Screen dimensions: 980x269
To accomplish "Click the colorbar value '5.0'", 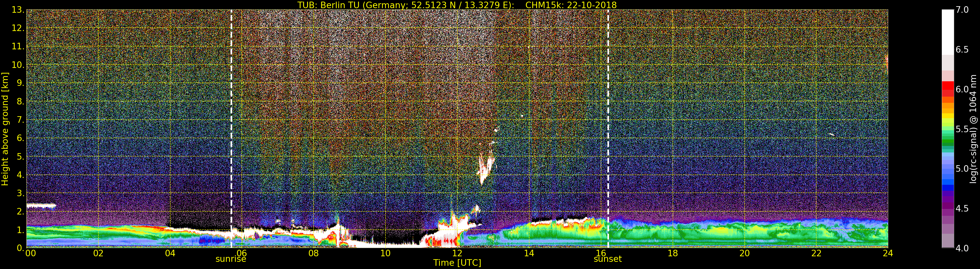I will pos(962,168).
